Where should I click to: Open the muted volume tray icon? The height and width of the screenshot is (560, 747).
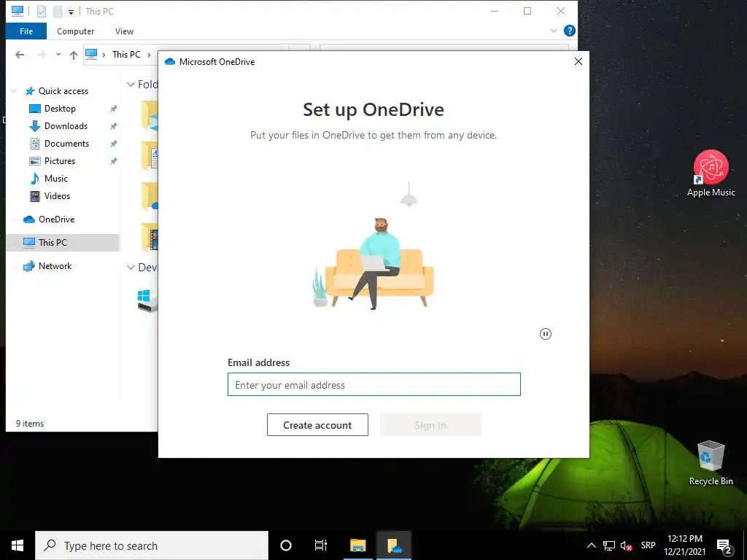coord(626,545)
